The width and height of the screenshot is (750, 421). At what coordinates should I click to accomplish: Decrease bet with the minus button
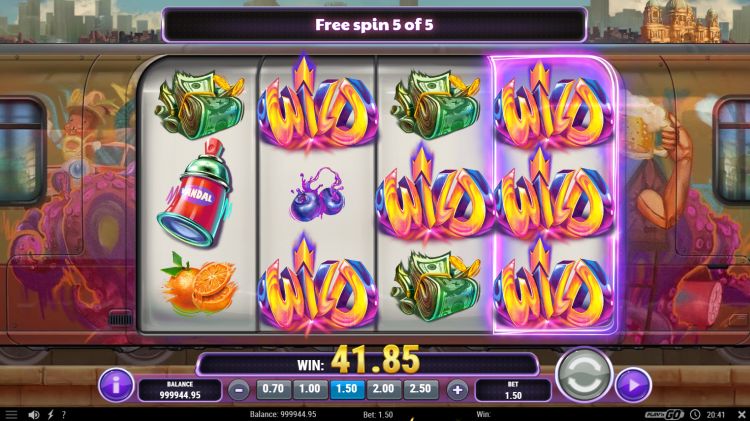tap(239, 390)
